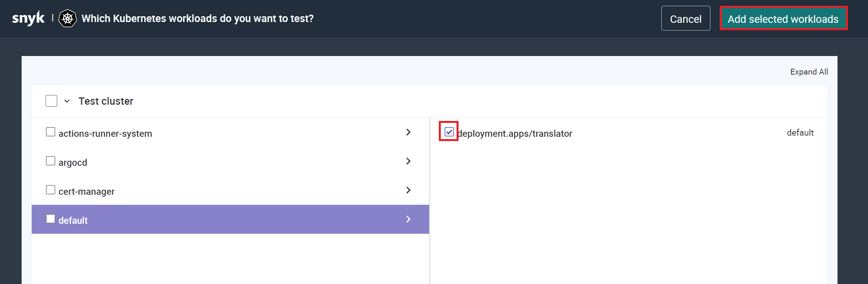Check the actions-runner-system namespace checkbox
868x284 pixels.
[51, 132]
